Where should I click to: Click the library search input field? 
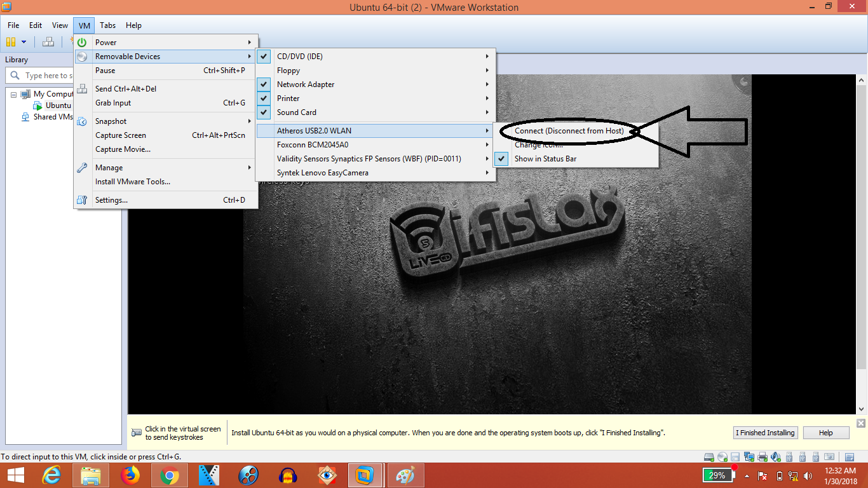pos(39,76)
